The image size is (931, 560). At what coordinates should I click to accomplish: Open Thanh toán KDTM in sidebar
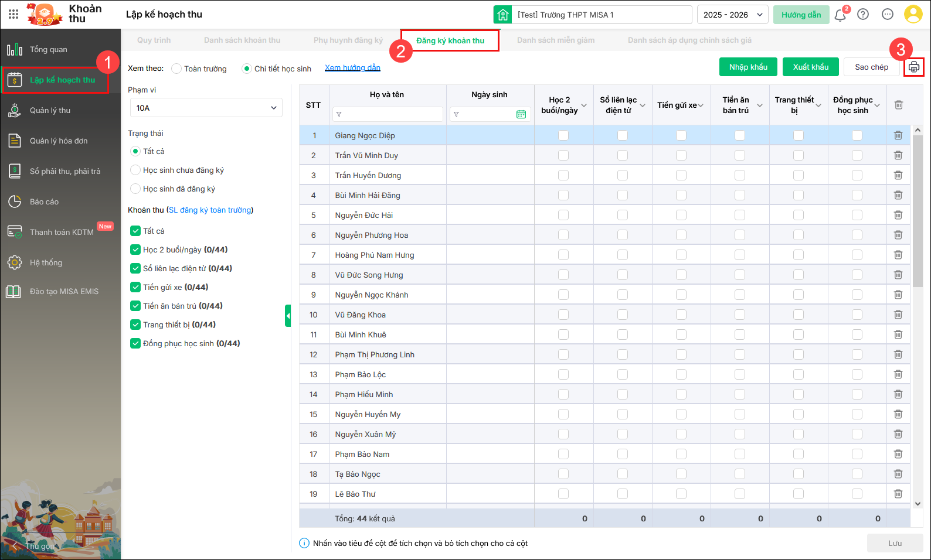(x=60, y=232)
